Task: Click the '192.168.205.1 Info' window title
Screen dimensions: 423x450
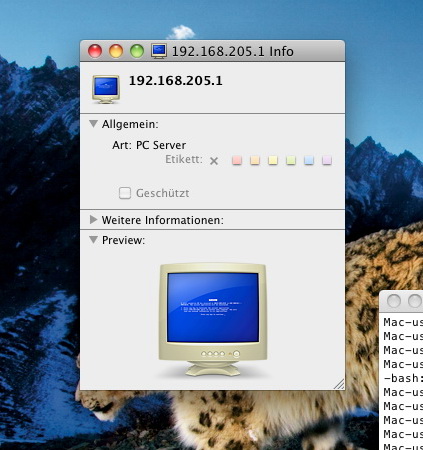Action: coord(233,51)
